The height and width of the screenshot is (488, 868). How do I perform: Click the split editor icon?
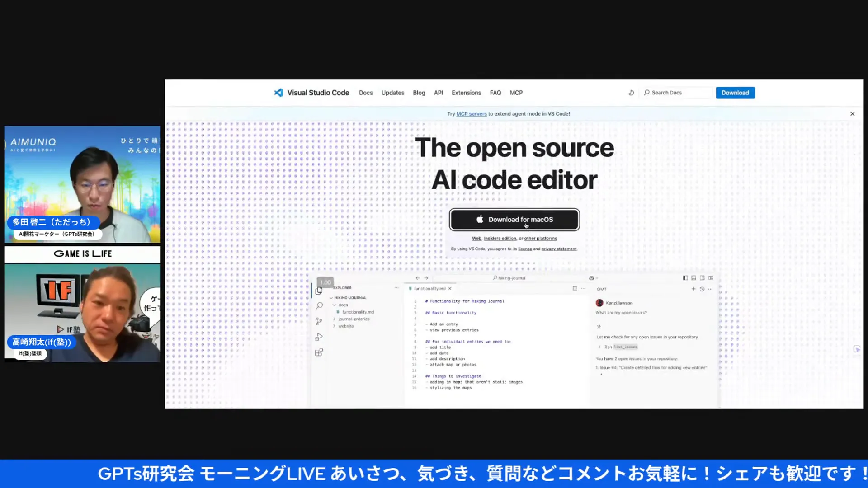575,289
